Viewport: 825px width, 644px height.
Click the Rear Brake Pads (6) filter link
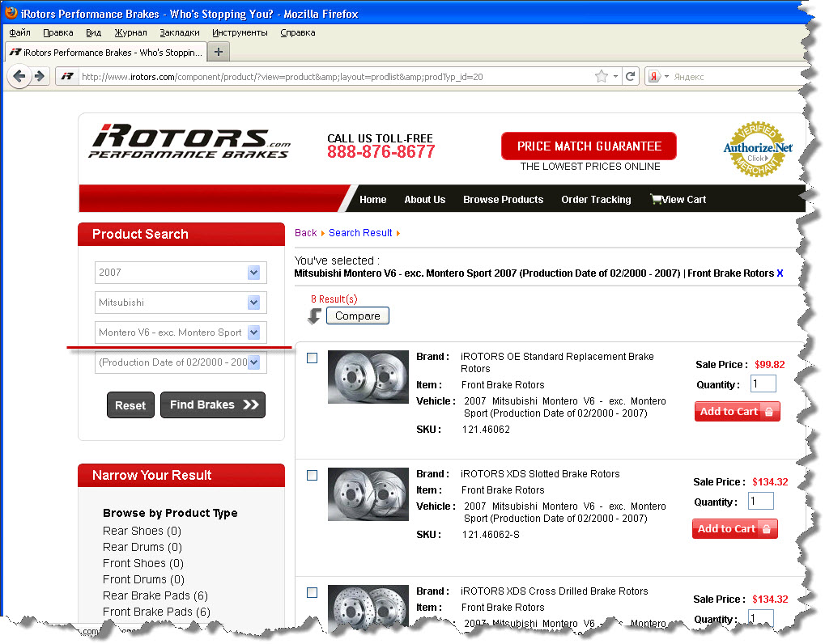pyautogui.click(x=155, y=595)
